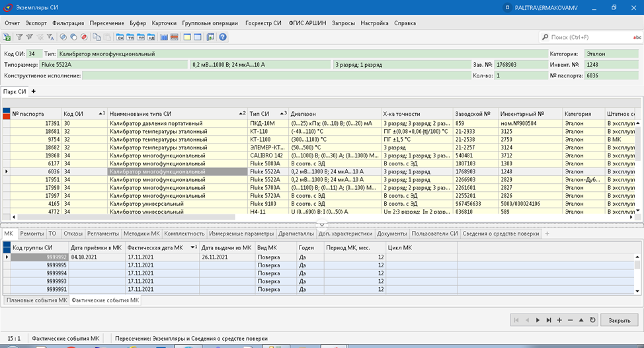Open the СИ folder card icon
This screenshot has height=348, width=644.
click(120, 37)
